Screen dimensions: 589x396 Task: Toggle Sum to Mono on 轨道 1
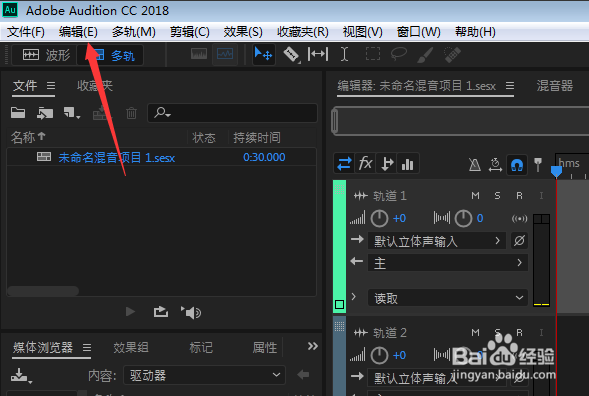click(519, 218)
